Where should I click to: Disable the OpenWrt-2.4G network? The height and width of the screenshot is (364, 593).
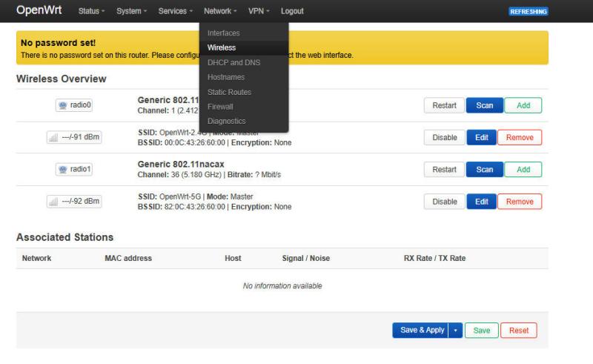[x=444, y=137]
